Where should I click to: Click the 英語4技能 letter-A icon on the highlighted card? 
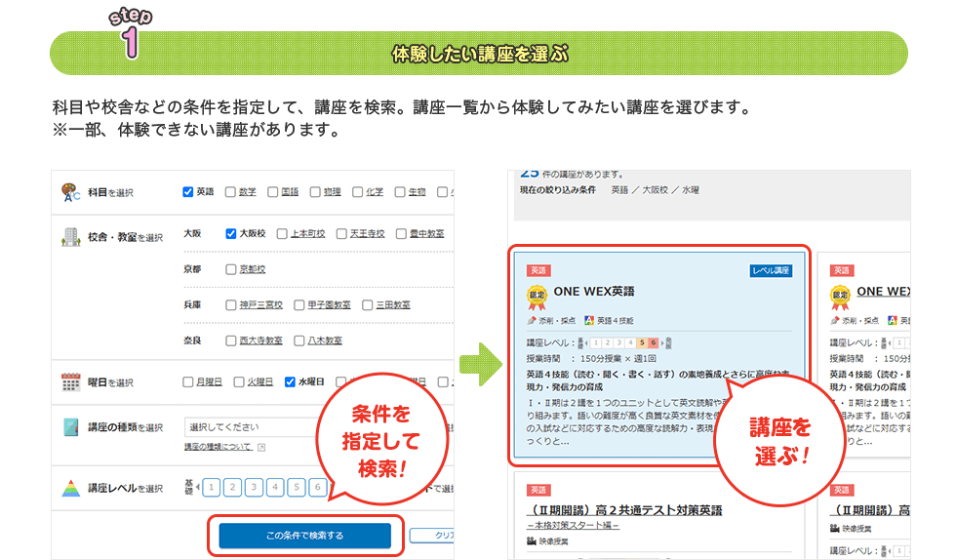click(589, 320)
